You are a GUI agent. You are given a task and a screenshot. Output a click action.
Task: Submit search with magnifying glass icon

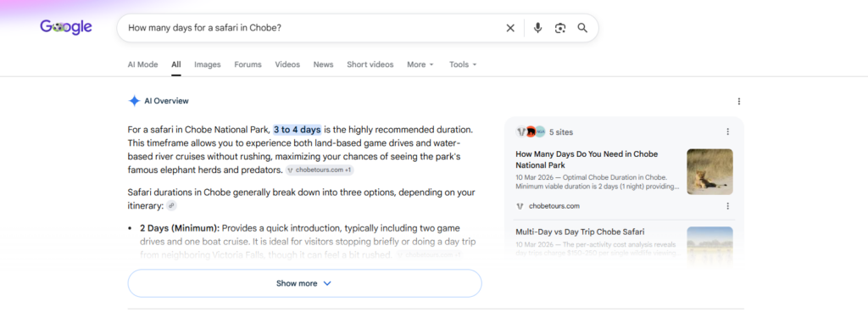tap(582, 28)
